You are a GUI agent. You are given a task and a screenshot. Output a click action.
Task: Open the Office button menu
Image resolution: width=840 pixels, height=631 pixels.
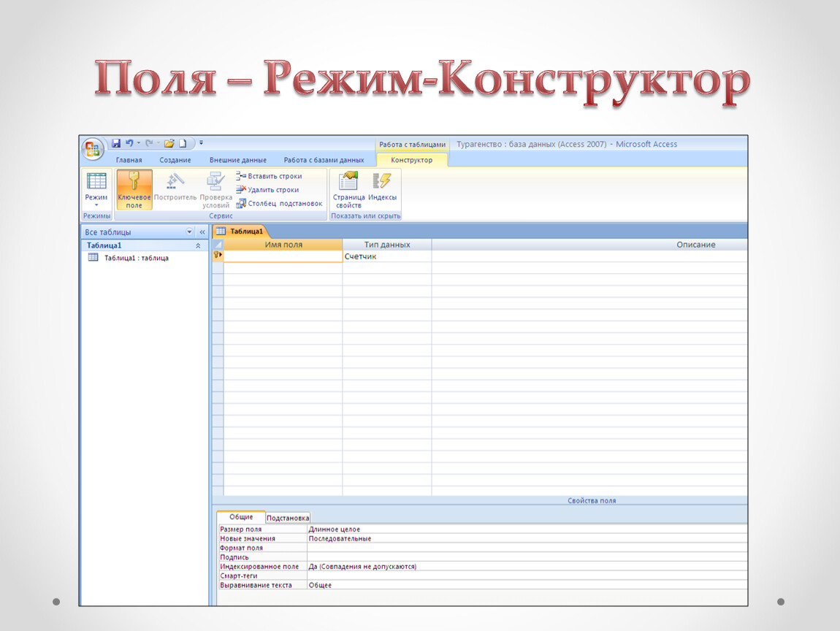[92, 148]
